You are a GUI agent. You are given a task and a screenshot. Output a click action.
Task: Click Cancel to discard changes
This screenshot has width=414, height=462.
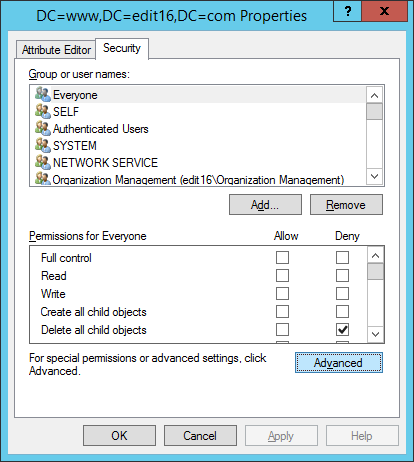(x=200, y=435)
